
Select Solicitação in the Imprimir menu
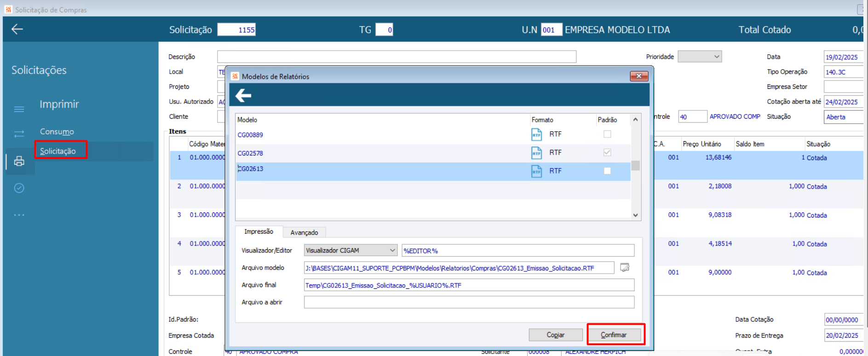57,151
